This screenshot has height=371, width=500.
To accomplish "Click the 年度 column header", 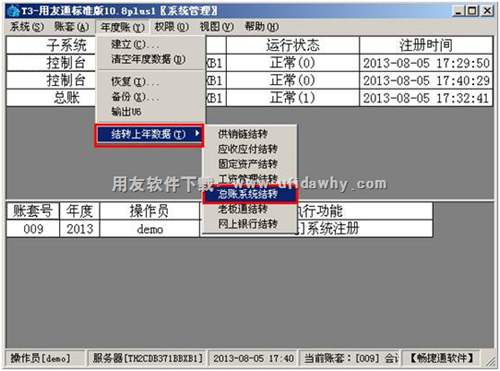I will click(x=79, y=211).
